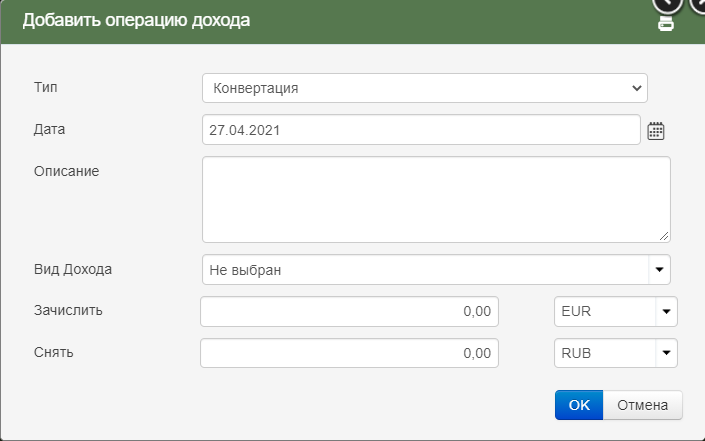Click the Тип label
This screenshot has height=441, width=705.
(45, 87)
